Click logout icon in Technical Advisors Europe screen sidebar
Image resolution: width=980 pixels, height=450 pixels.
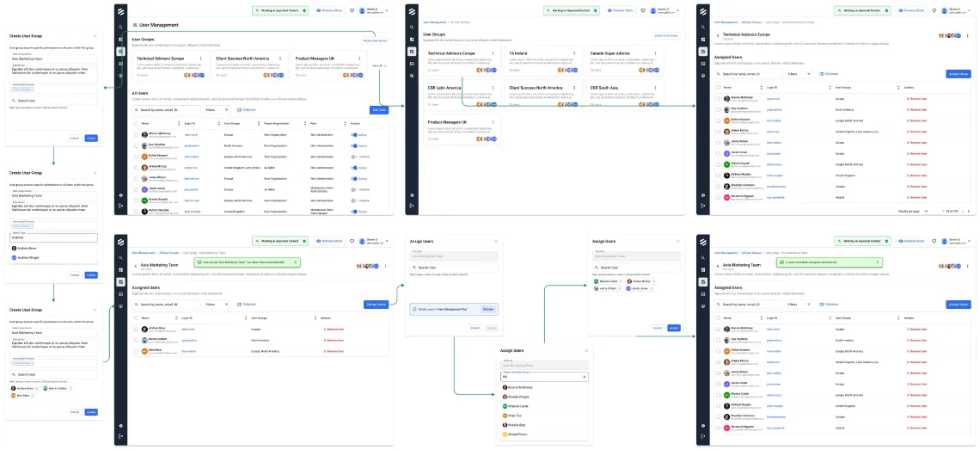[x=702, y=206]
